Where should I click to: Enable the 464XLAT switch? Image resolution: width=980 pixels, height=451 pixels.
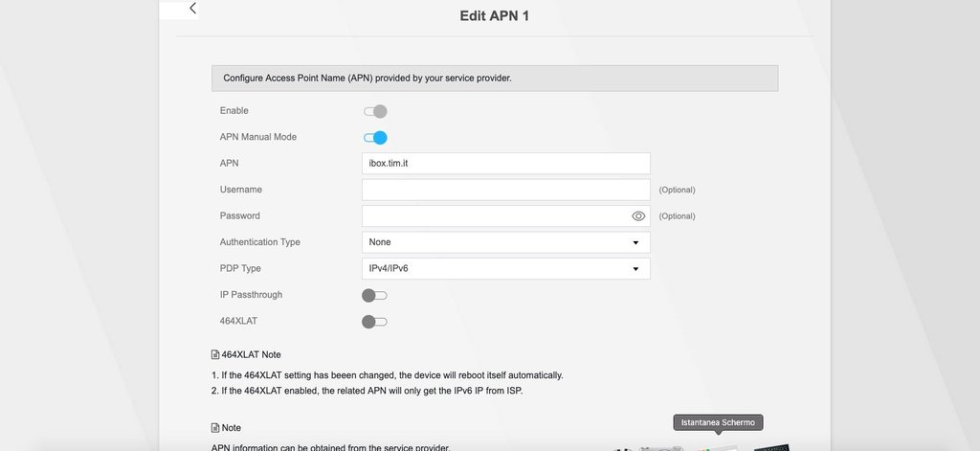click(374, 322)
